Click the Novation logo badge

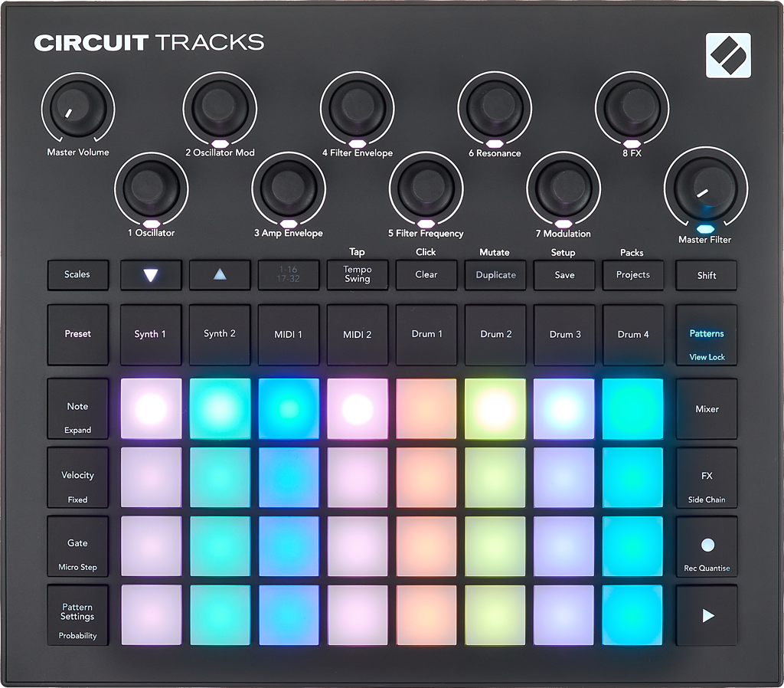coord(728,55)
